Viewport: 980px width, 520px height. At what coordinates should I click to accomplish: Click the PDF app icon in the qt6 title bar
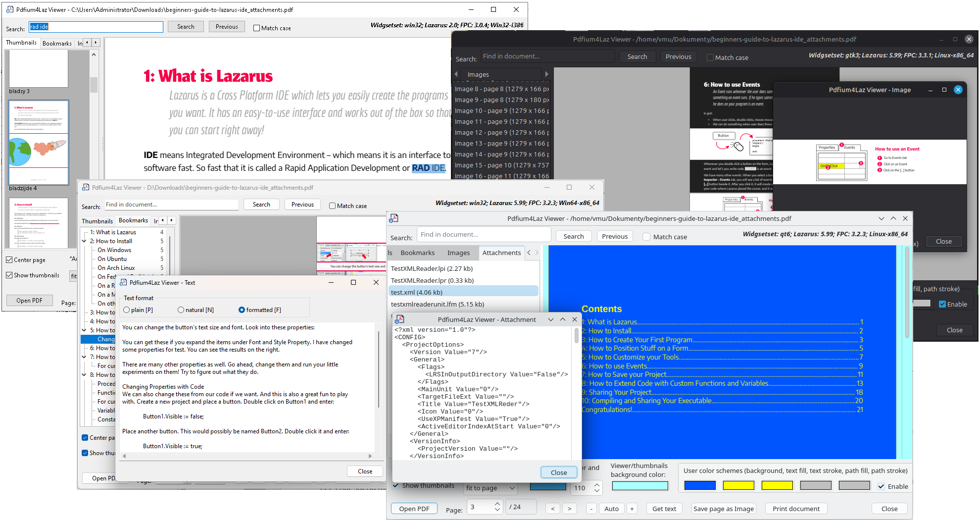click(x=394, y=218)
